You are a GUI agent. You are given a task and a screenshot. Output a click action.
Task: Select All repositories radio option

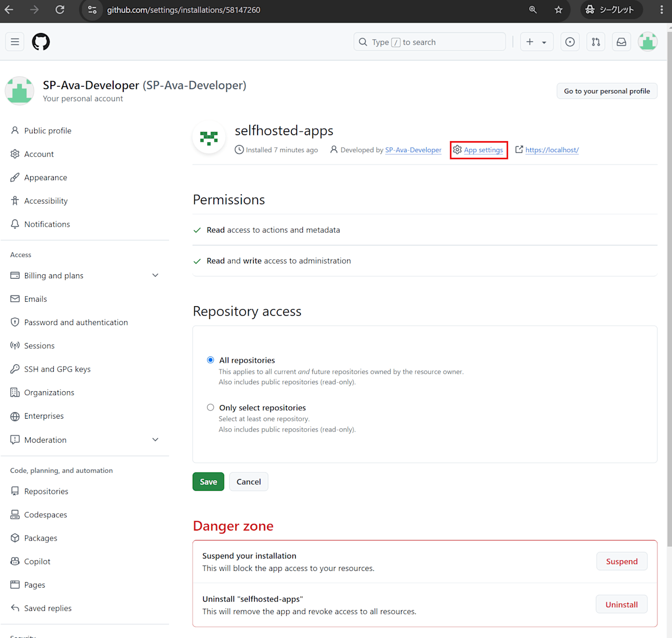[x=211, y=360]
